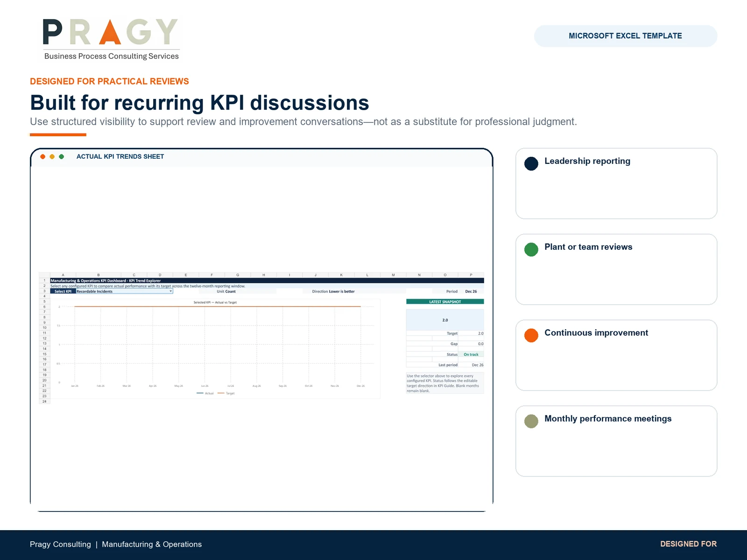Viewport: 747px width, 560px height.
Task: Select column header P
Action: coord(471,275)
